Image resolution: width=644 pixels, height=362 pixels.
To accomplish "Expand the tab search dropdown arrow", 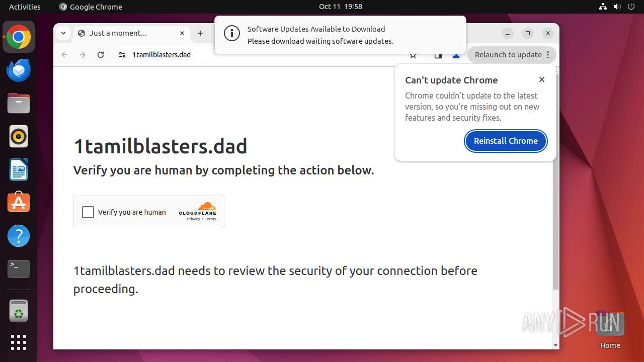I will click(63, 33).
